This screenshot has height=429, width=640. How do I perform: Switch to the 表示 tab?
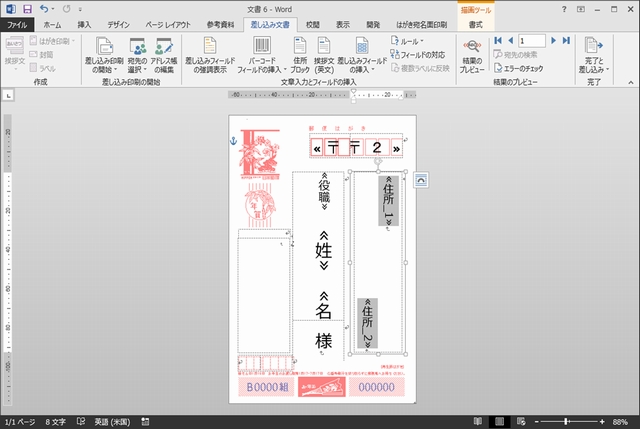342,25
